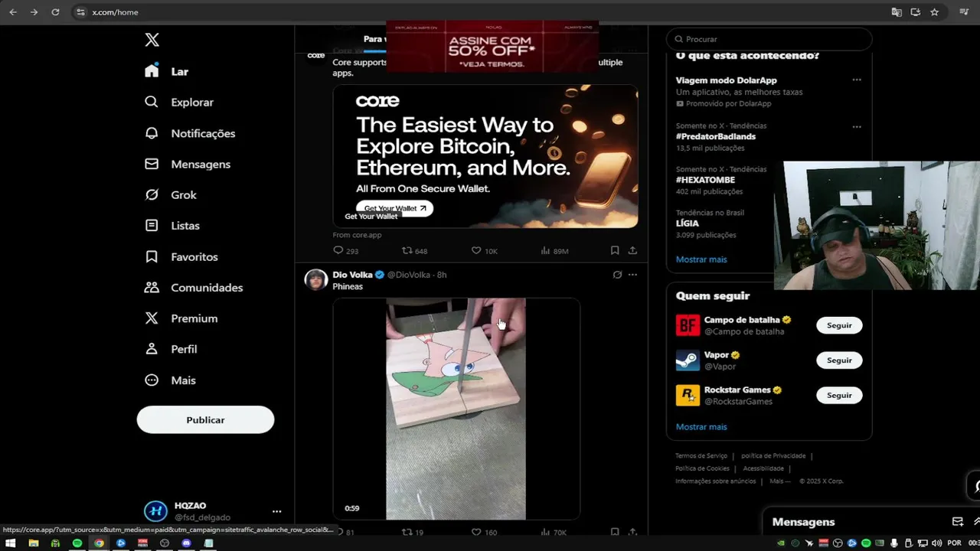Open Spotify from the taskbar
Image resolution: width=980 pixels, height=551 pixels.
coord(77,543)
